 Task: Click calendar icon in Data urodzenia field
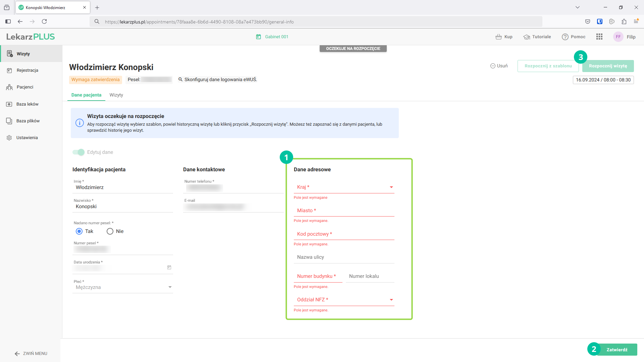point(169,267)
